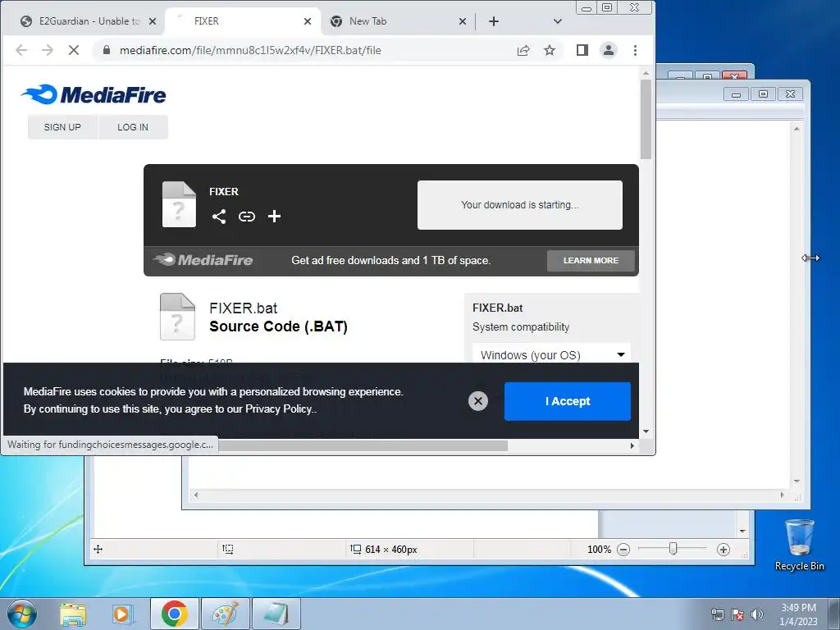The height and width of the screenshot is (630, 840).
Task: Click the Privacy Policy link
Action: [279, 409]
